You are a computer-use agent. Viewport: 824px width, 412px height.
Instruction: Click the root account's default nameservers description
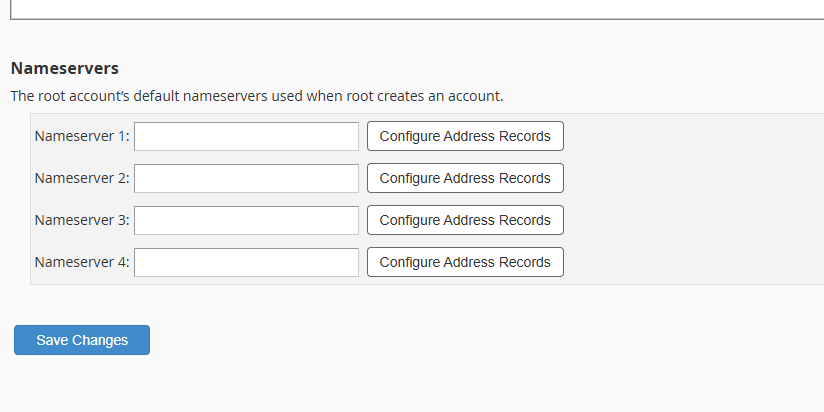(257, 97)
